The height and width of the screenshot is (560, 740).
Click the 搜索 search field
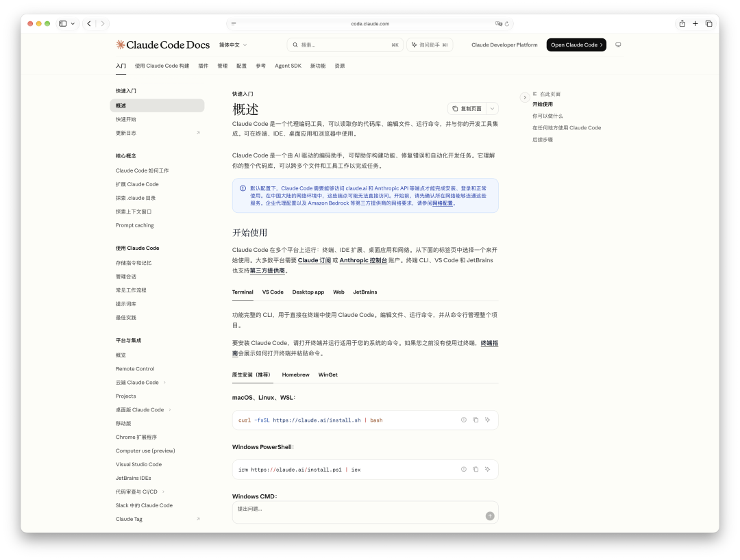pos(345,44)
